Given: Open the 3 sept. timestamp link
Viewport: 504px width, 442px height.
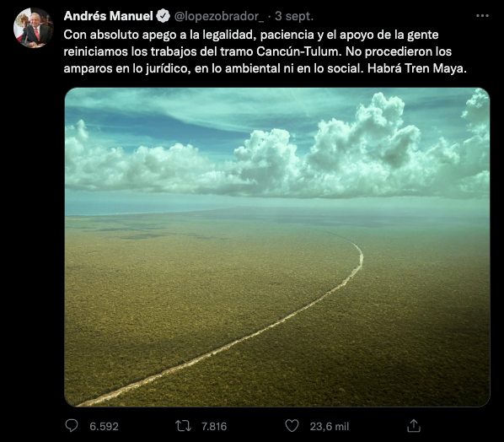Looking at the screenshot, I should point(294,16).
